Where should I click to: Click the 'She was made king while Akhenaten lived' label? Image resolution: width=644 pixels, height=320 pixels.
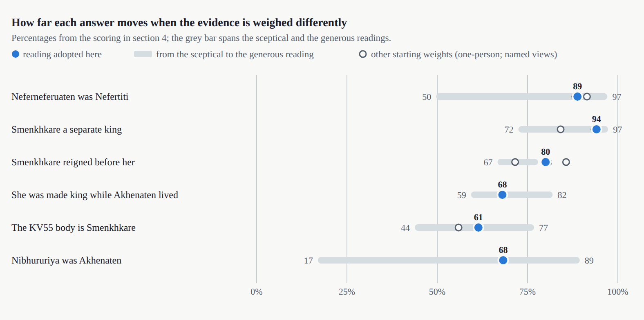point(95,195)
